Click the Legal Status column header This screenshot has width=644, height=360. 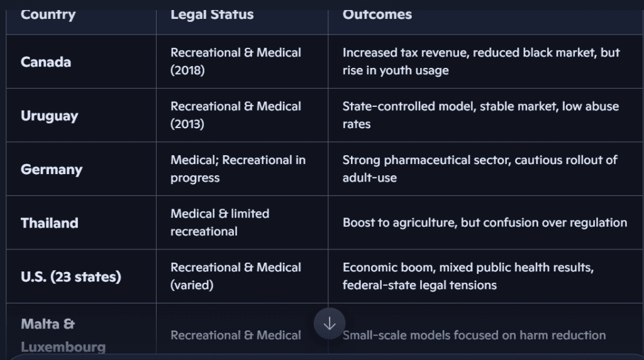click(212, 14)
